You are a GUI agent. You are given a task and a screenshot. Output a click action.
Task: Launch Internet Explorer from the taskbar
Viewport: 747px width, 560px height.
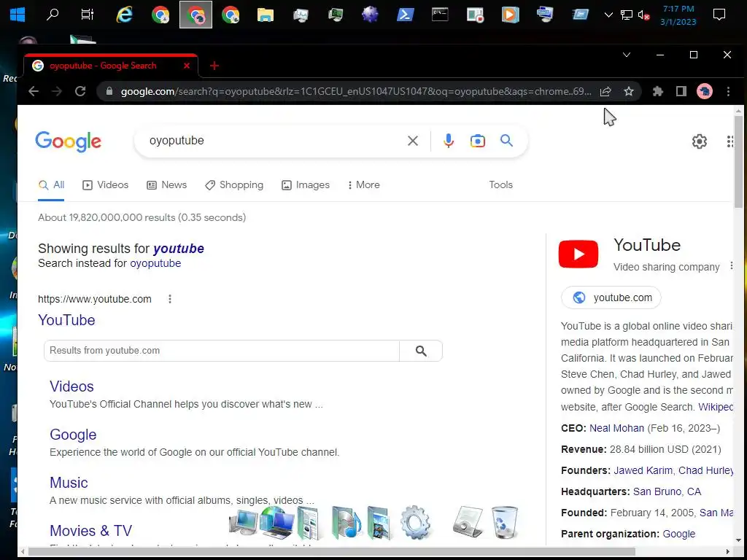point(124,15)
